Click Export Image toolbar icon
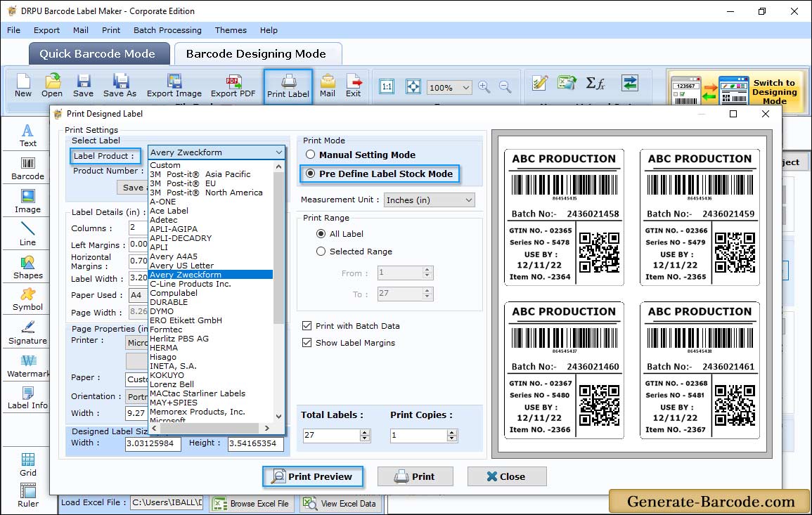This screenshot has width=812, height=515. [x=174, y=86]
